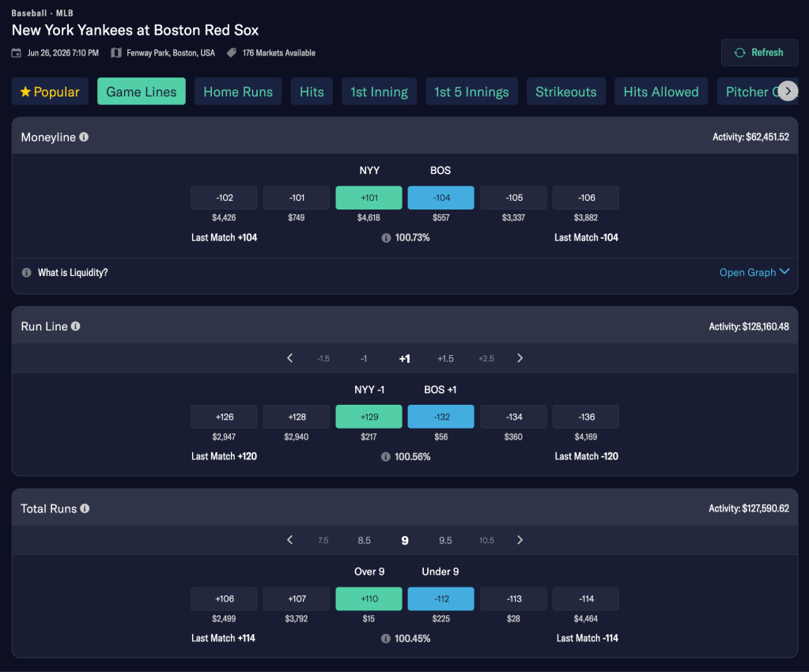Click the calendar icon by game date
This screenshot has height=672, width=809.
(17, 53)
